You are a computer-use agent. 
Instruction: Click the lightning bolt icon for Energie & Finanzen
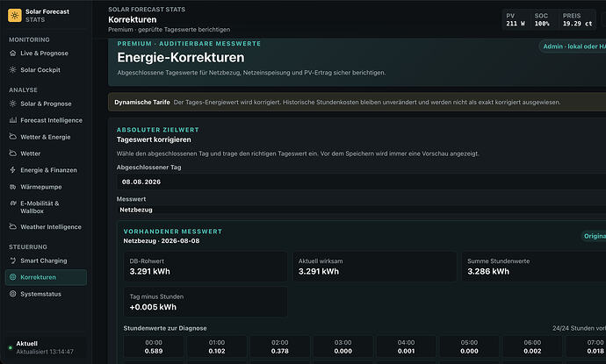[x=13, y=170]
